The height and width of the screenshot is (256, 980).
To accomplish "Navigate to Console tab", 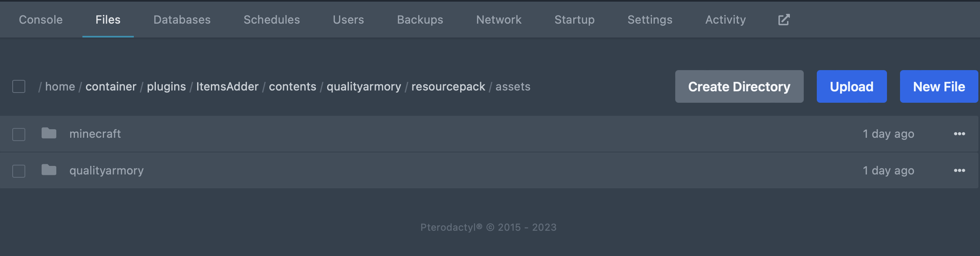I will pos(40,19).
